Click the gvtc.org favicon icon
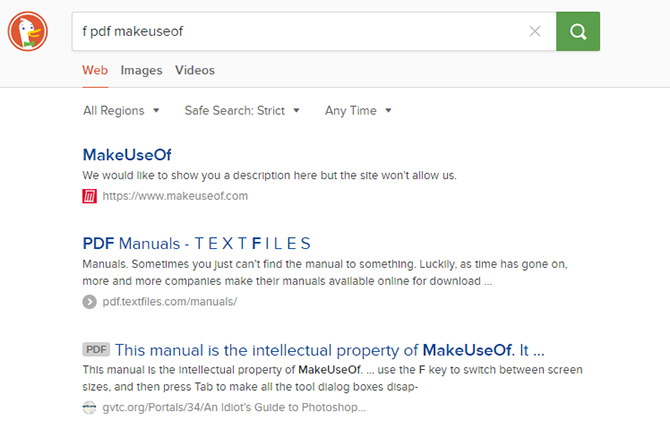670x438 pixels. coord(89,407)
